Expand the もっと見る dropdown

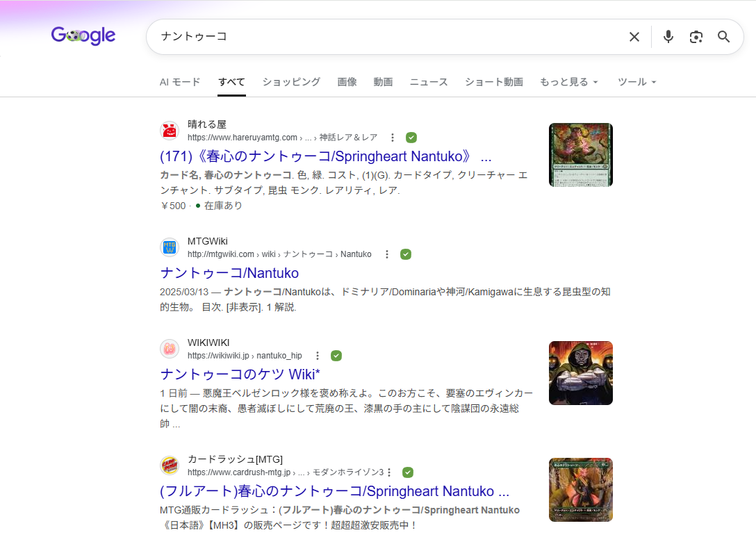[568, 82]
